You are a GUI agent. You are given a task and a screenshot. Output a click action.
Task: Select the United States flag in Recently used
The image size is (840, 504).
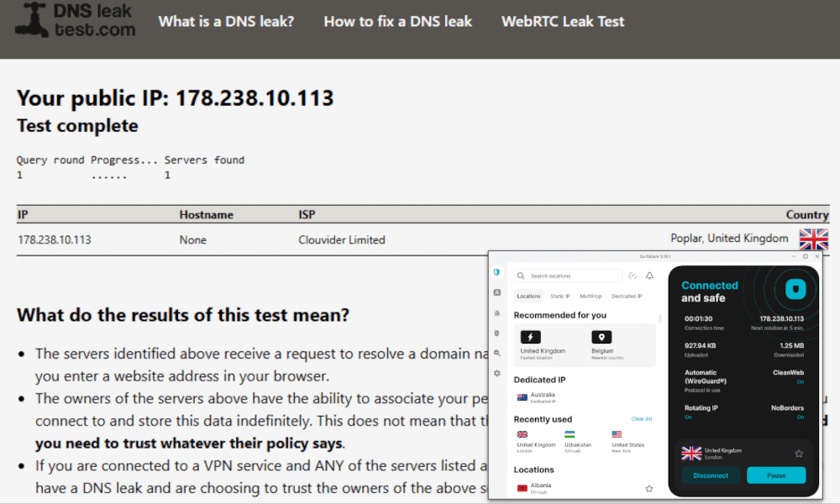pos(617,434)
